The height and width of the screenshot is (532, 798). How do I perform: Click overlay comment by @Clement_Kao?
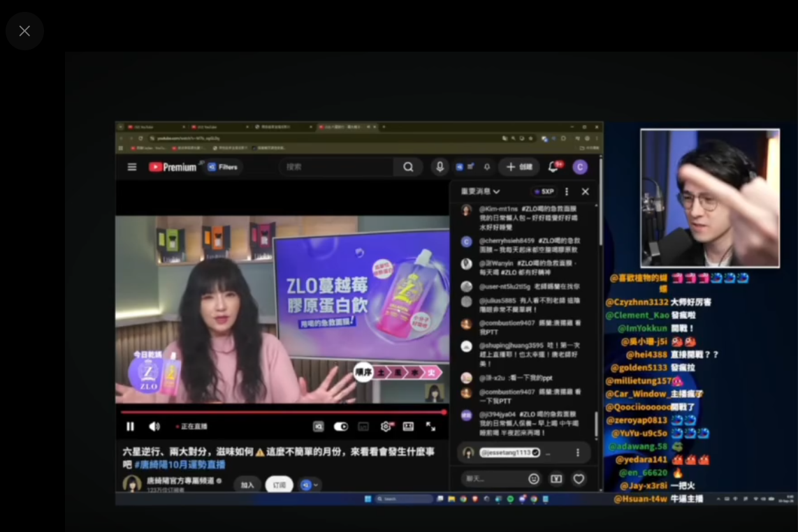[x=651, y=316]
